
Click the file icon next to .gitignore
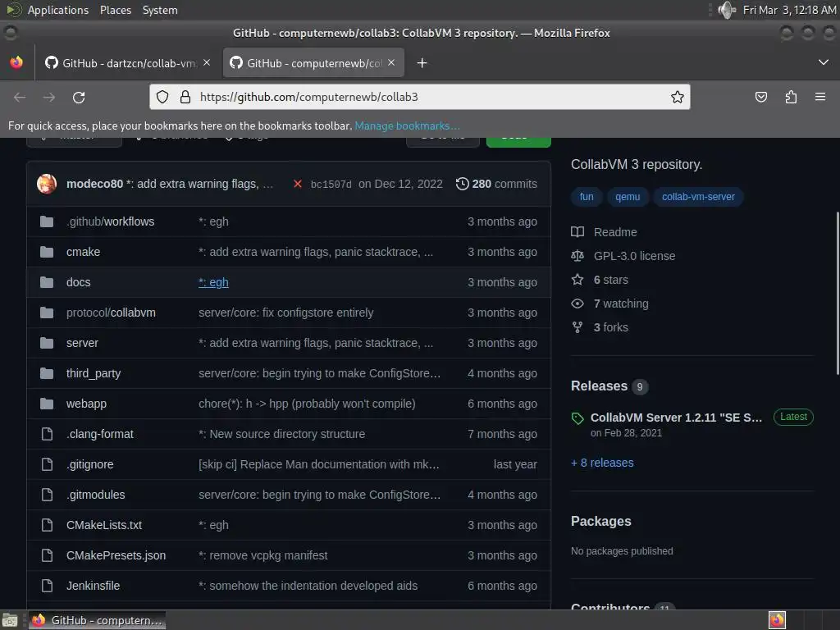click(x=47, y=464)
